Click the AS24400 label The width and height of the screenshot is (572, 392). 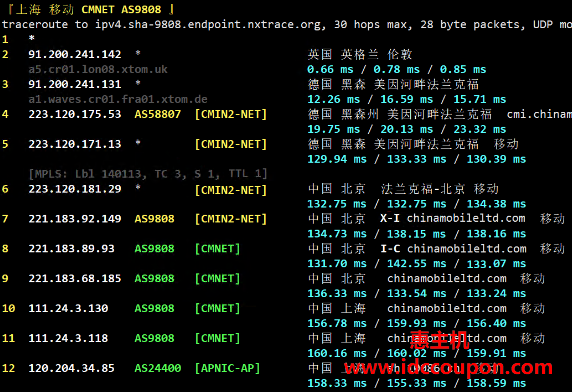[158, 368]
